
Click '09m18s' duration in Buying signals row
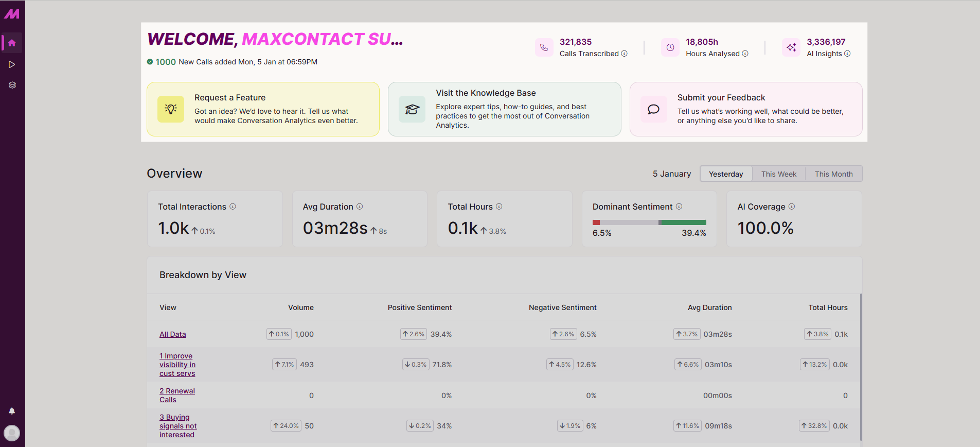click(x=719, y=426)
